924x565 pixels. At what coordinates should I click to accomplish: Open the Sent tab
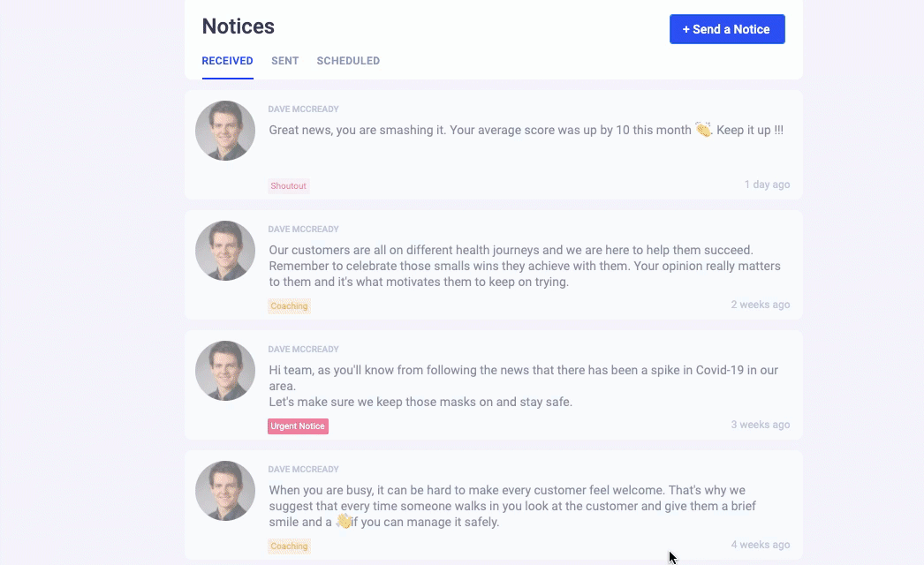pyautogui.click(x=284, y=61)
